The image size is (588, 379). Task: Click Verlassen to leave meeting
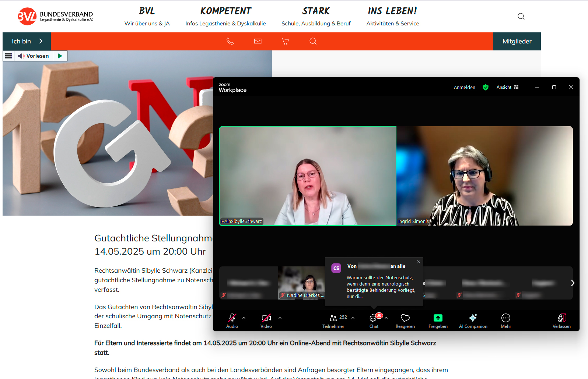tap(561, 321)
